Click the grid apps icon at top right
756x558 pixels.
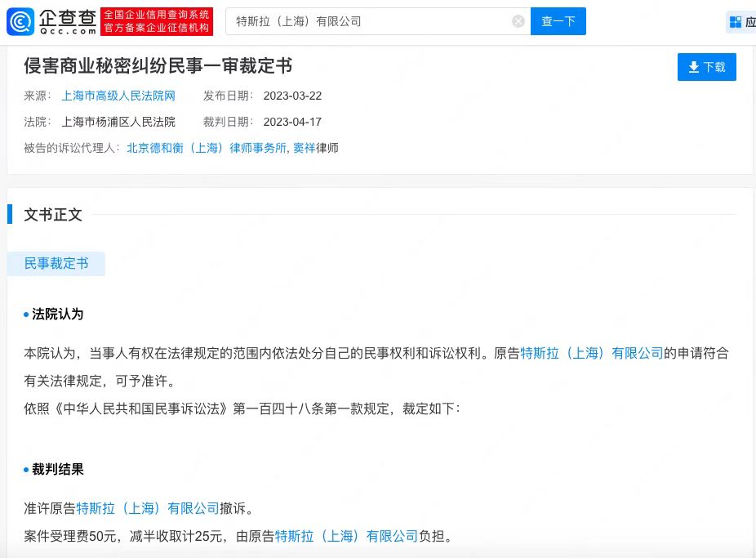point(736,22)
